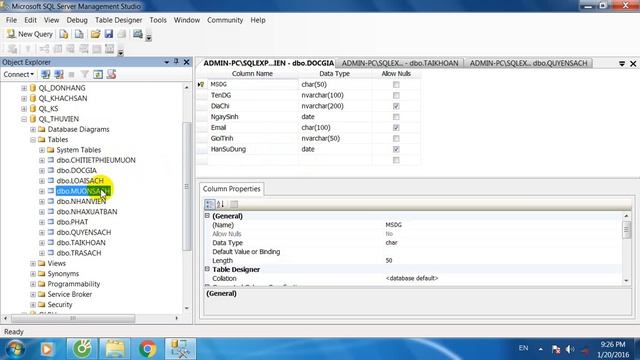The height and width of the screenshot is (360, 640).
Task: Select the Programmability folder
Action: pyautogui.click(x=73, y=284)
